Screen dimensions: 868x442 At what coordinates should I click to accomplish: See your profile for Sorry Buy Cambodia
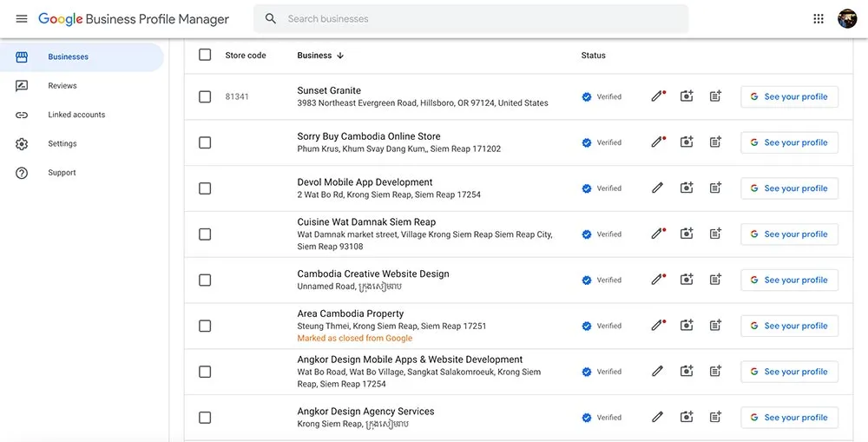point(789,142)
